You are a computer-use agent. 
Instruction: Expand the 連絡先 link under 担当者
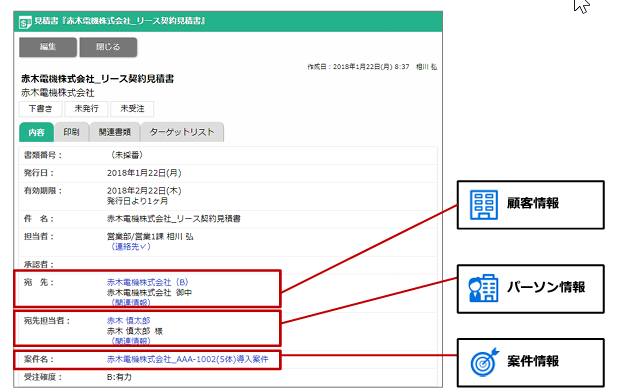coord(131,247)
